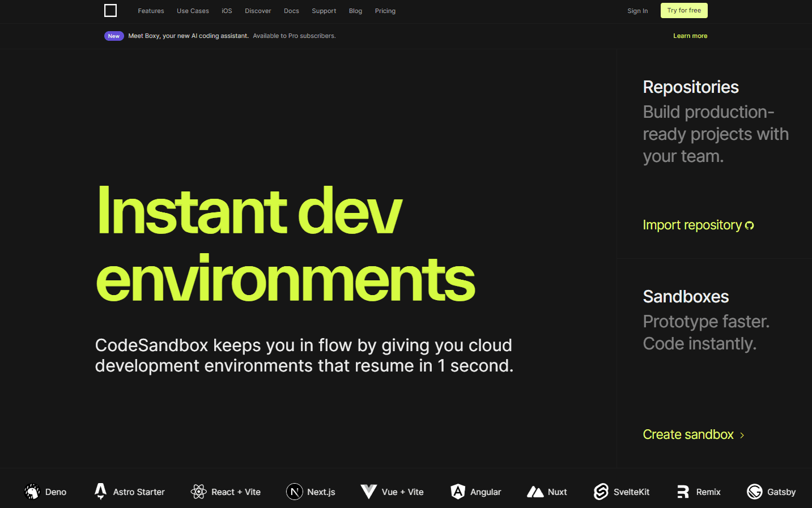The height and width of the screenshot is (508, 812).
Task: Click the chevron arrow after Create sandbox
Action: [x=742, y=435]
